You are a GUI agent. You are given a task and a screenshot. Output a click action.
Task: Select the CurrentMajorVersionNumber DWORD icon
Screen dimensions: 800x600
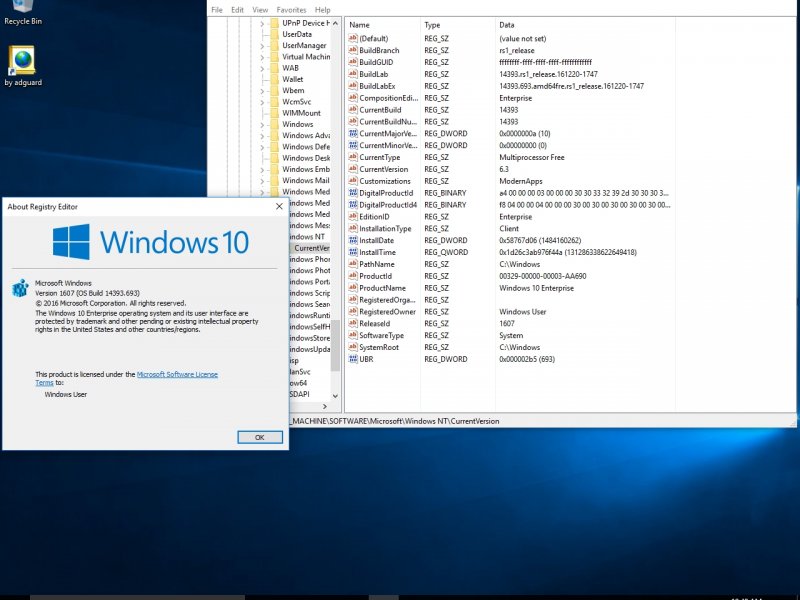pos(353,133)
